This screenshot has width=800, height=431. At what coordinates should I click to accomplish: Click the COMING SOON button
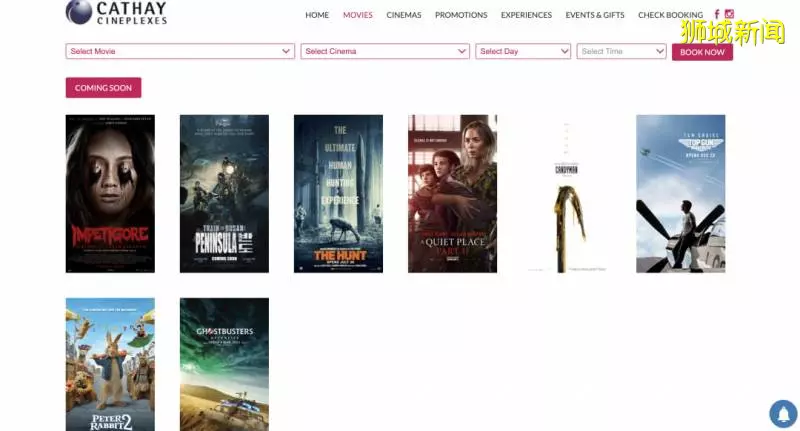coord(104,88)
